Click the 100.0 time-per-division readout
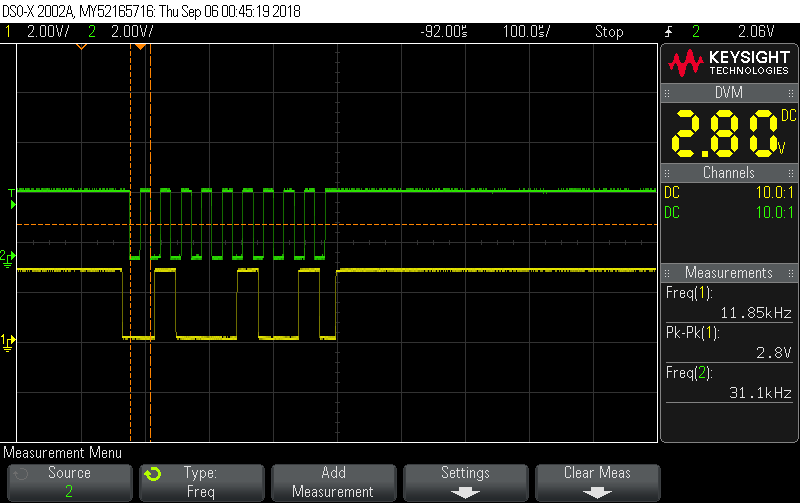Image resolution: width=800 pixels, height=503 pixels. [526, 32]
